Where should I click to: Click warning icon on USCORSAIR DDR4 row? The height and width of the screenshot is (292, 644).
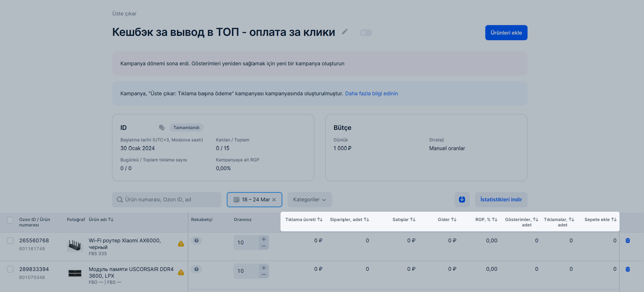tap(181, 272)
